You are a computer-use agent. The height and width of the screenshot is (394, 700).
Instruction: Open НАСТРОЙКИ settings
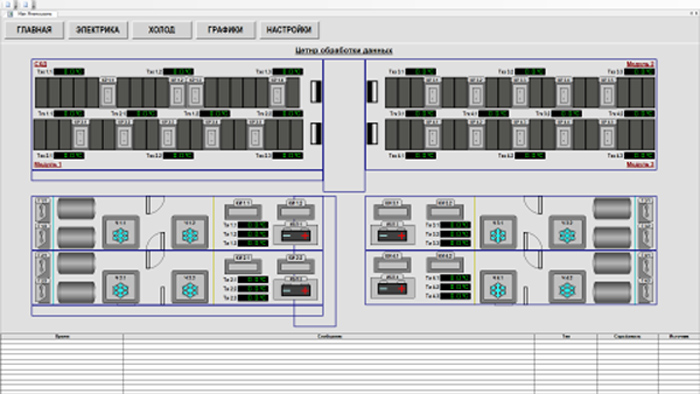coord(289,30)
